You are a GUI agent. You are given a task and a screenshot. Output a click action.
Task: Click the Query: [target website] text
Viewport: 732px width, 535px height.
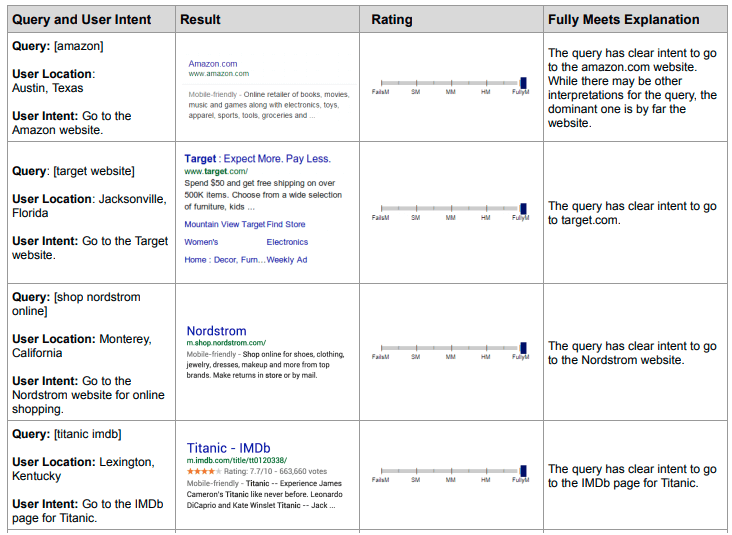(x=73, y=171)
